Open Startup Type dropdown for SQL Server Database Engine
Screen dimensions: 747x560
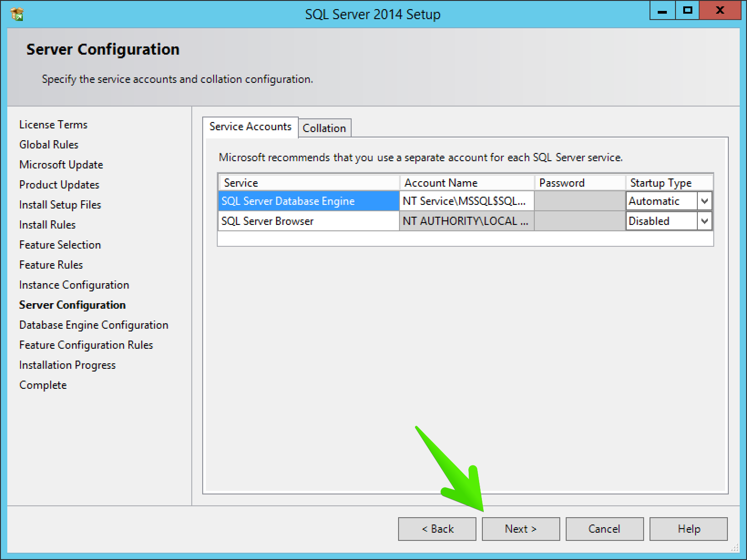point(705,201)
